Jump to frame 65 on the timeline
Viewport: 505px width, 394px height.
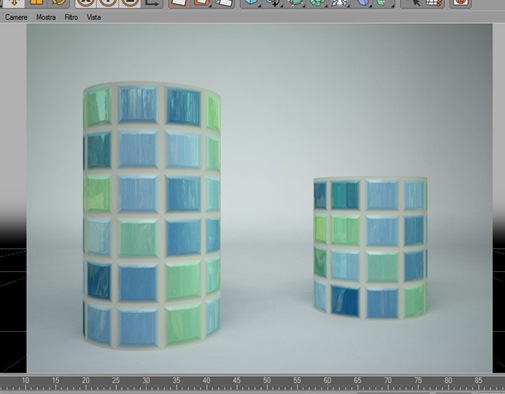point(358,380)
